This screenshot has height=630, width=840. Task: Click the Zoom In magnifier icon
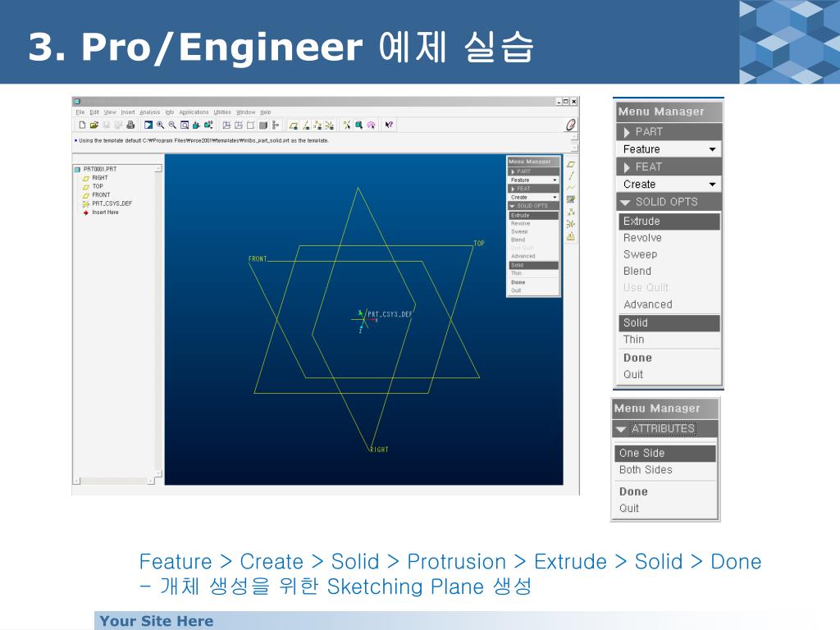click(x=160, y=125)
